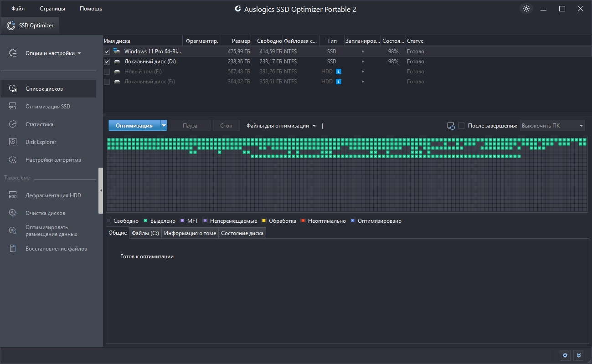
Task: Click the Готов к оптимизации status text
Action: pyautogui.click(x=147, y=256)
